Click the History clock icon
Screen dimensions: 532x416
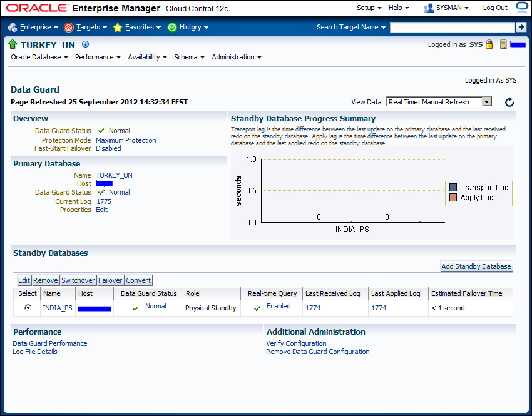(172, 28)
